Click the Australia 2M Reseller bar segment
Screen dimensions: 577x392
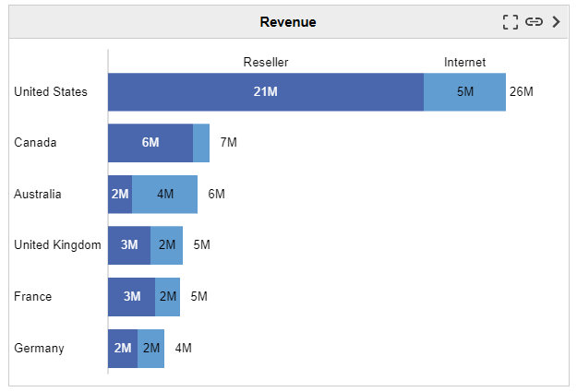120,194
